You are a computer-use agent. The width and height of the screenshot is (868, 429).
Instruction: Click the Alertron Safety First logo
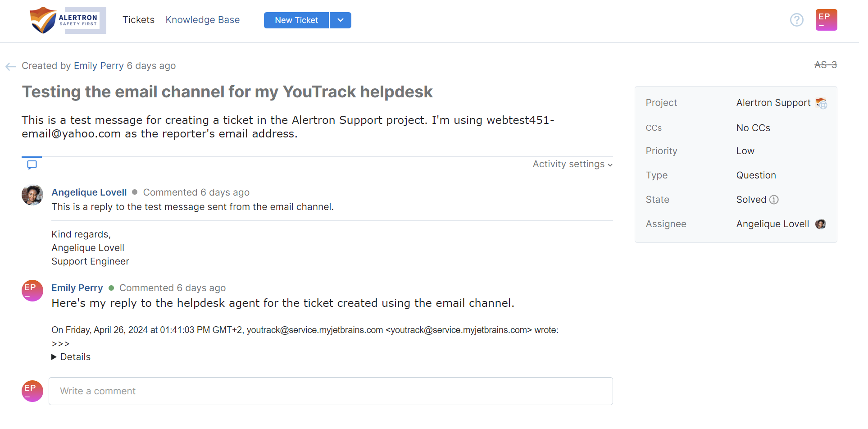coord(68,20)
